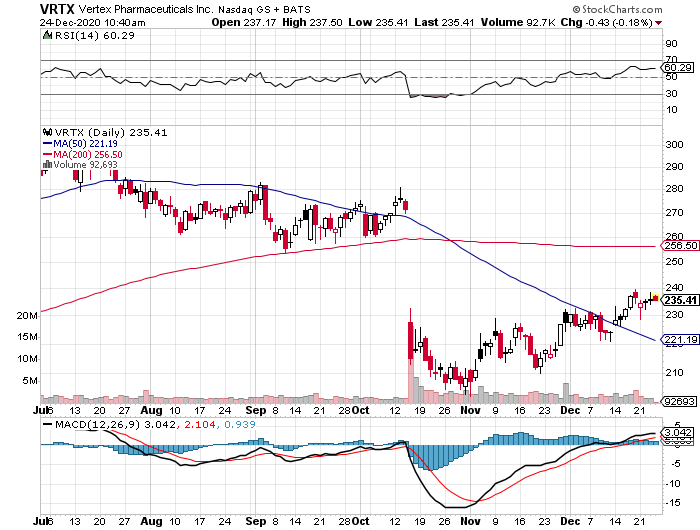Click the yellow-highlighted latest candlestick

[x=655, y=298]
